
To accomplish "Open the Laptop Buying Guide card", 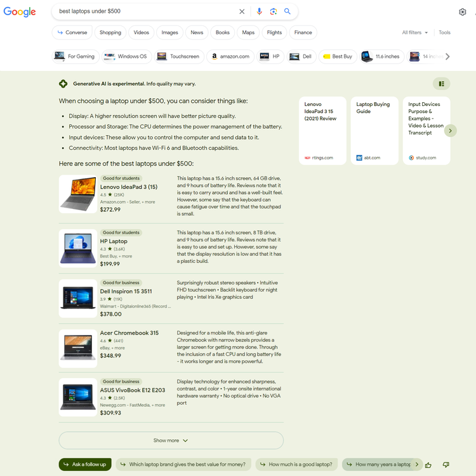I will click(x=374, y=131).
